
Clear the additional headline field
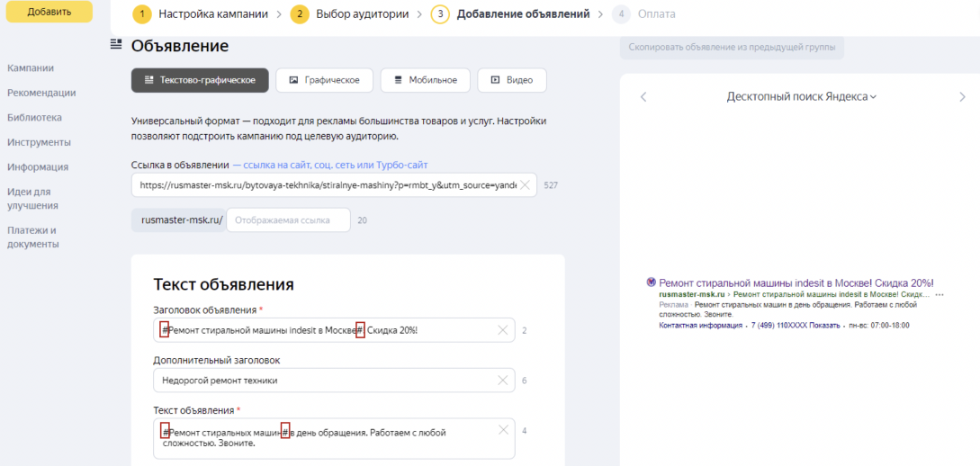[503, 381]
